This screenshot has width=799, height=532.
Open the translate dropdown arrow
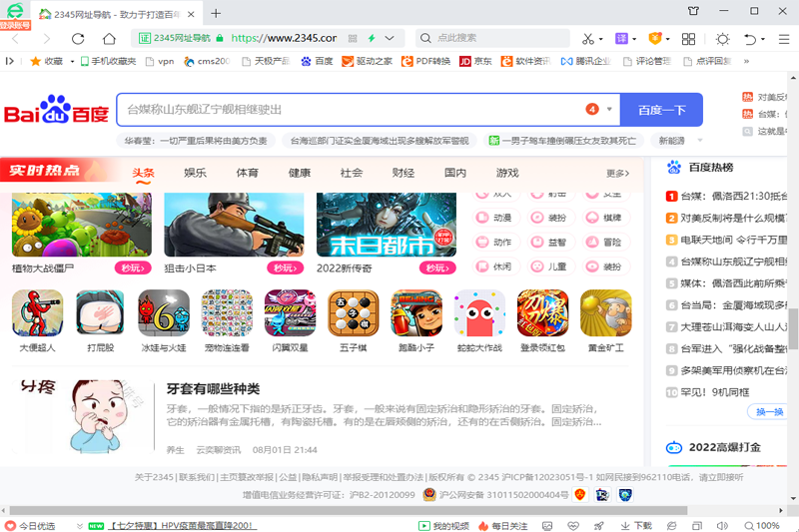634,39
